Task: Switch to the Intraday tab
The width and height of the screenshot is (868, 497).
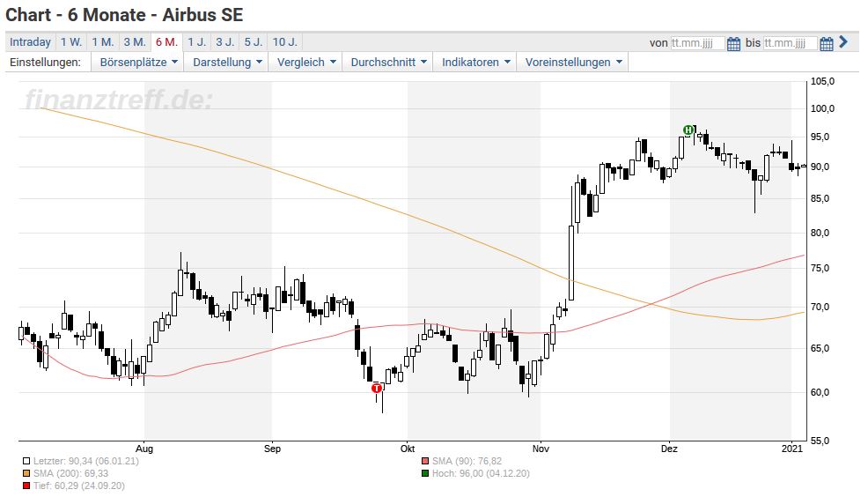Action: 30,42
